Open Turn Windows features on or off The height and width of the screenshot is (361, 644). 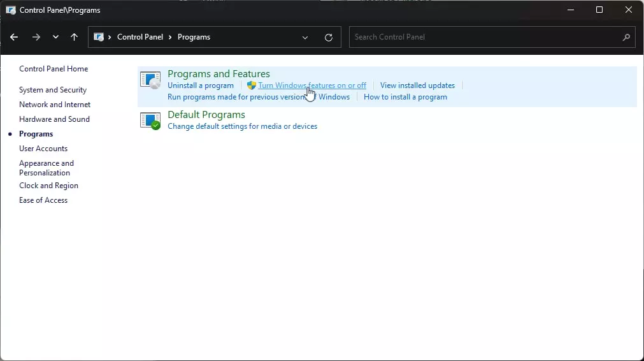coord(312,85)
